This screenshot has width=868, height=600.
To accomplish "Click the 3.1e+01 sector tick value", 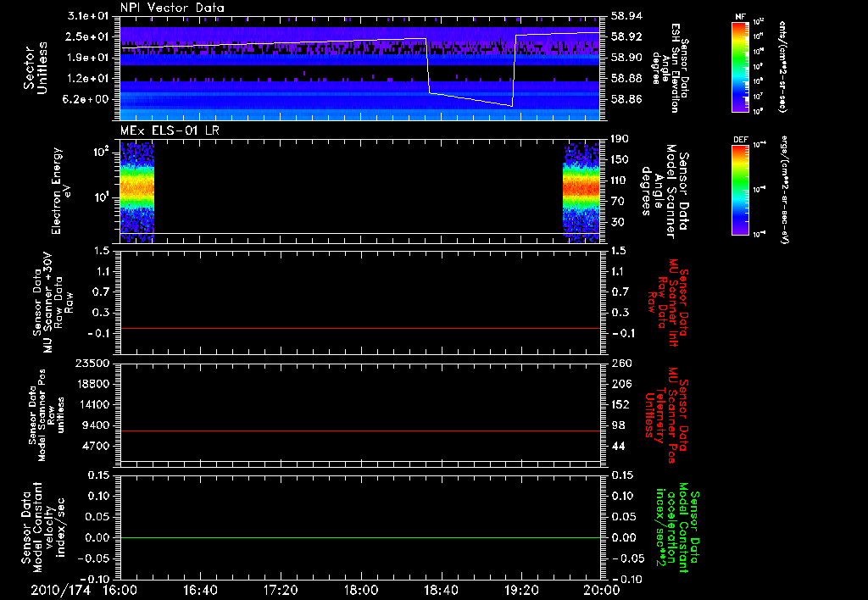I will (88, 16).
